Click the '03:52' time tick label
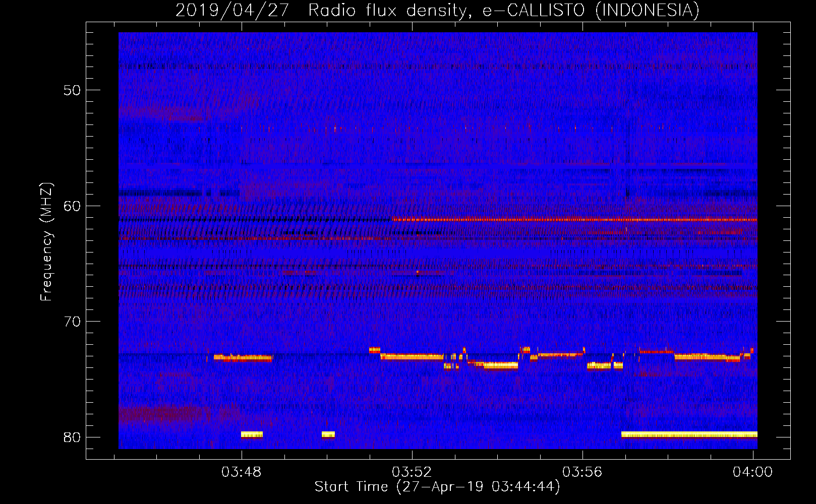 click(412, 472)
